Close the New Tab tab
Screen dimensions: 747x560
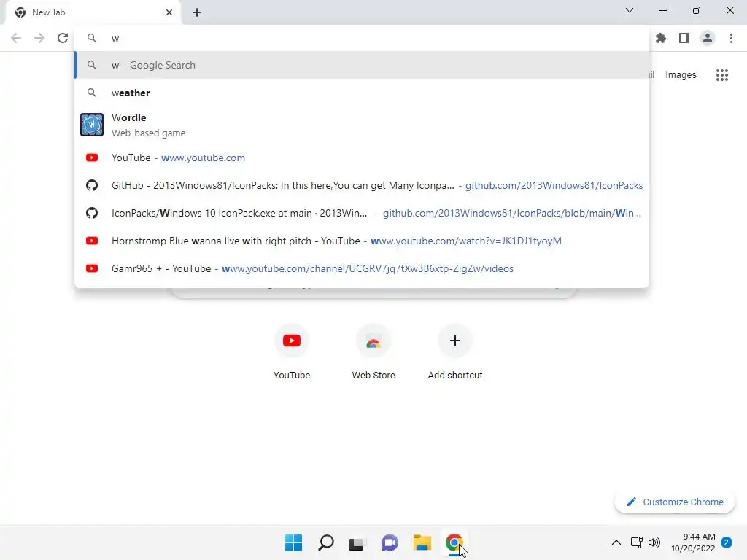click(169, 12)
